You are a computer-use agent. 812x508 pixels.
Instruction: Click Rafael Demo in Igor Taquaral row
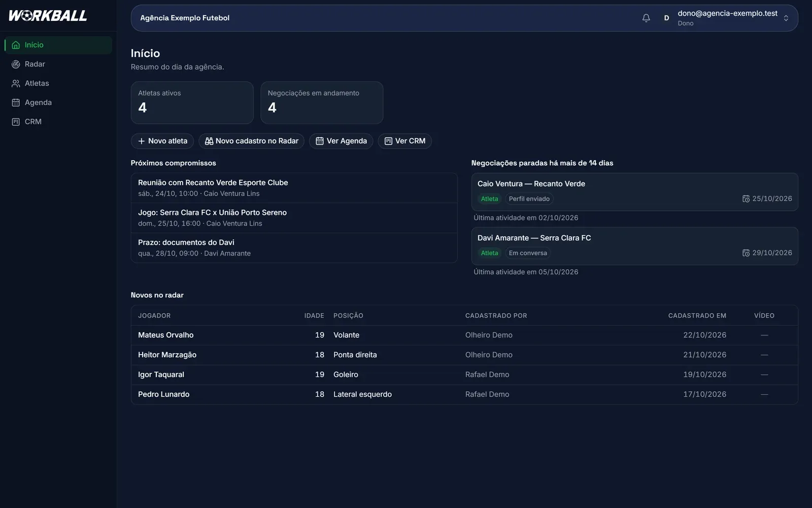click(x=487, y=375)
